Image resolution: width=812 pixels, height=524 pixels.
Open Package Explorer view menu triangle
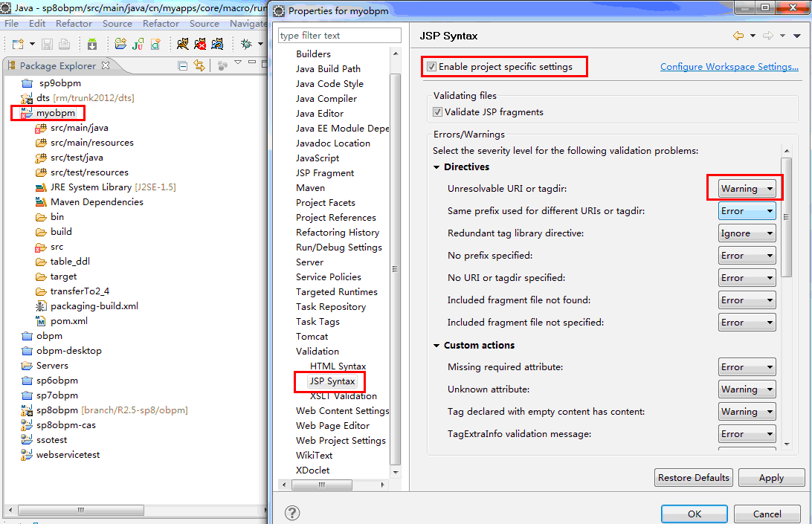point(238,62)
